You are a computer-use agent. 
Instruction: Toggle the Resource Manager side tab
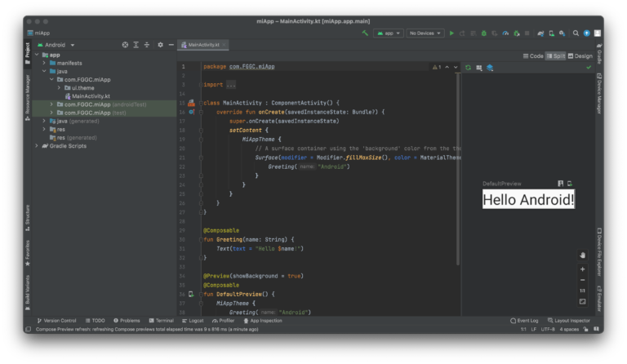(28, 97)
